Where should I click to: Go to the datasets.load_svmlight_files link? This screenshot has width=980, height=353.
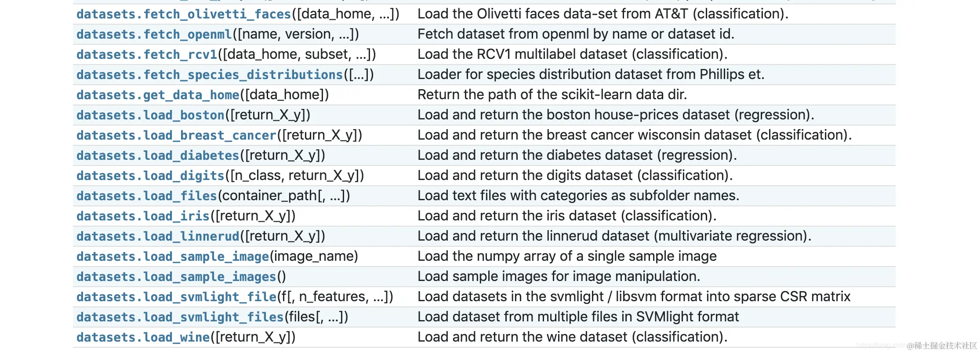click(x=180, y=317)
